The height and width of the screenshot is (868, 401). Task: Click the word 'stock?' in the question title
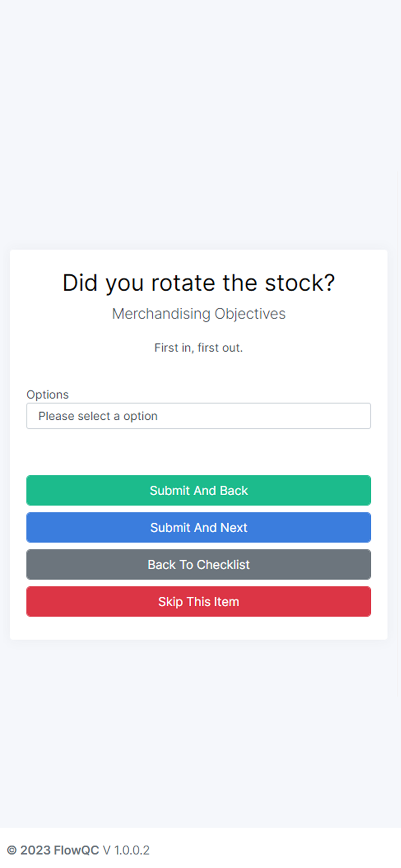tap(300, 283)
